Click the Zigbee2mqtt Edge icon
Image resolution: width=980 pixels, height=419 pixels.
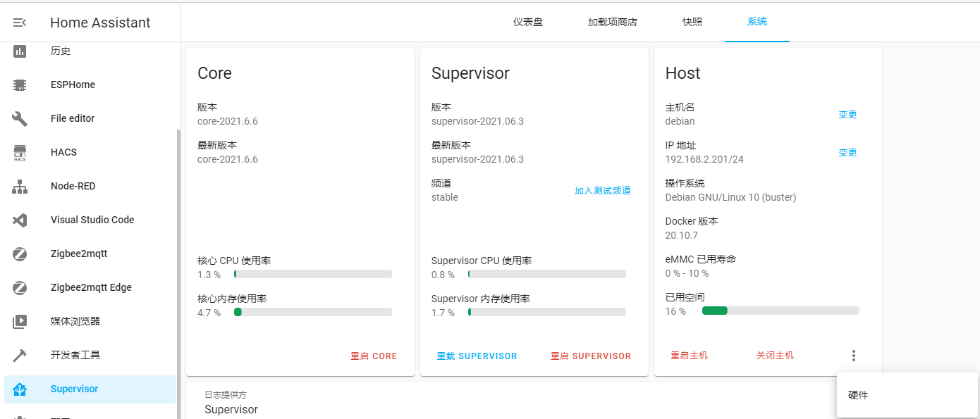(20, 287)
